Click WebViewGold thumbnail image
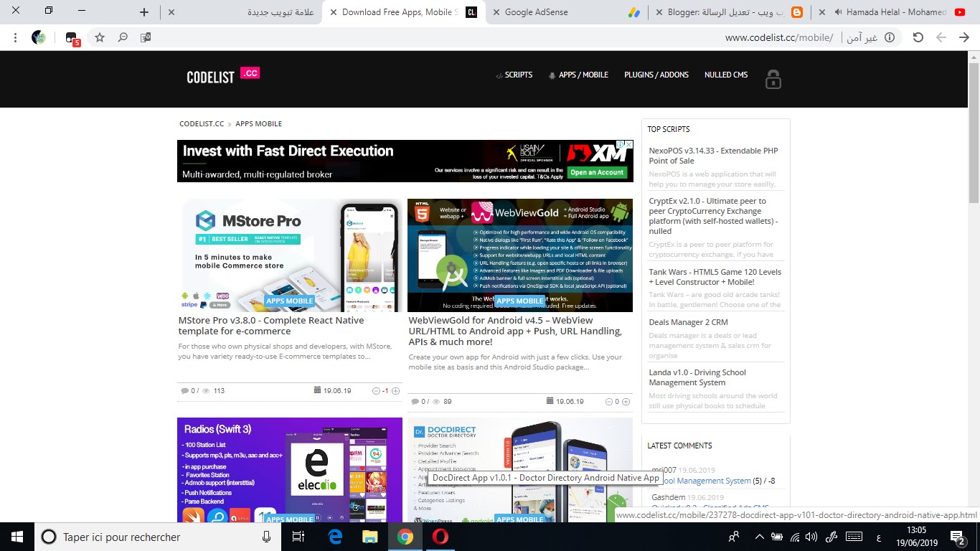This screenshot has height=551, width=980. point(520,255)
